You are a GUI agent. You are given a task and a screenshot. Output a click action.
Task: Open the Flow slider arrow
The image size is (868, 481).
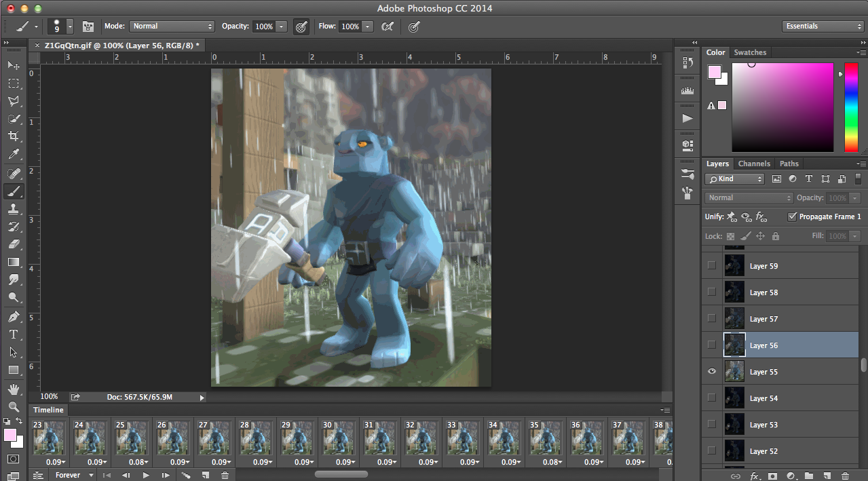(x=367, y=26)
